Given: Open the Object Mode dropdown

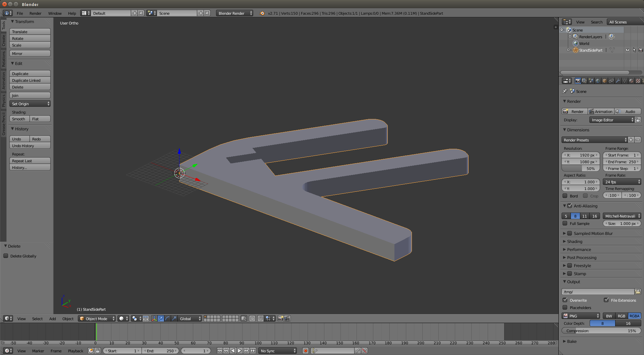Looking at the screenshot, I should click(x=97, y=318).
